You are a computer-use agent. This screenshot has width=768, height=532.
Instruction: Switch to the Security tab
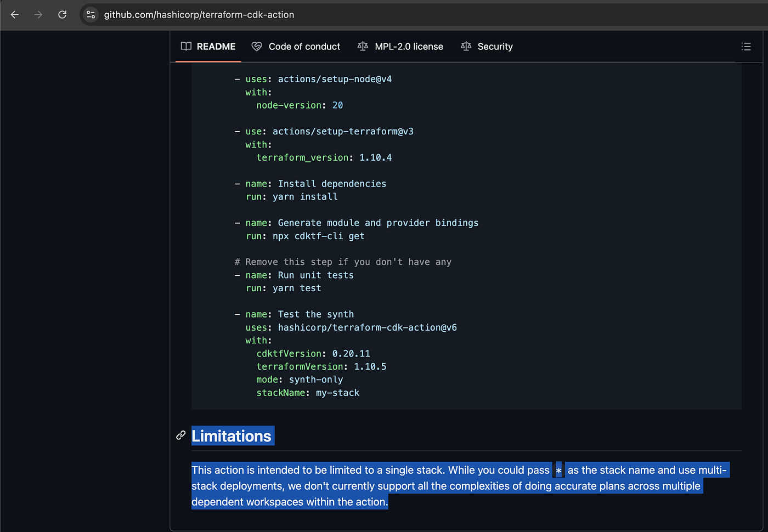(x=487, y=47)
